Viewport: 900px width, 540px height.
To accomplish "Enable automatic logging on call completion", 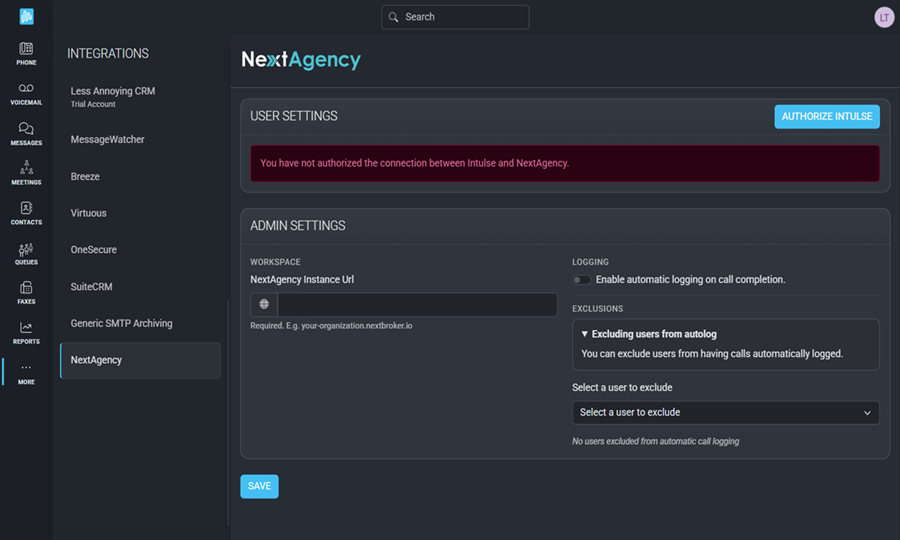I will point(581,280).
